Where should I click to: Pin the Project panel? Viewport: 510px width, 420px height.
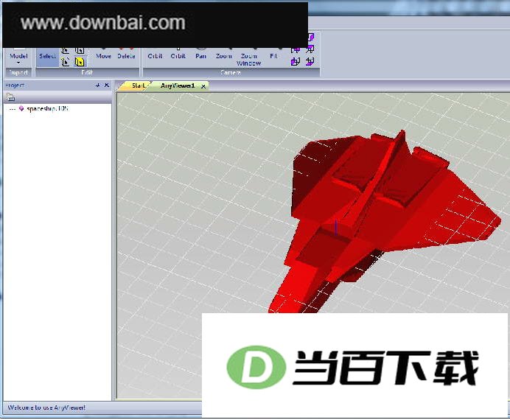point(97,85)
